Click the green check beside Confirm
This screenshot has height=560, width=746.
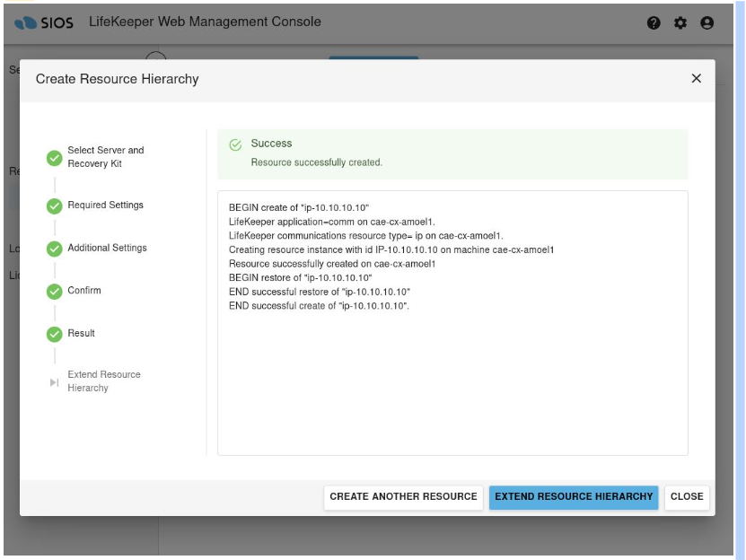tap(54, 292)
